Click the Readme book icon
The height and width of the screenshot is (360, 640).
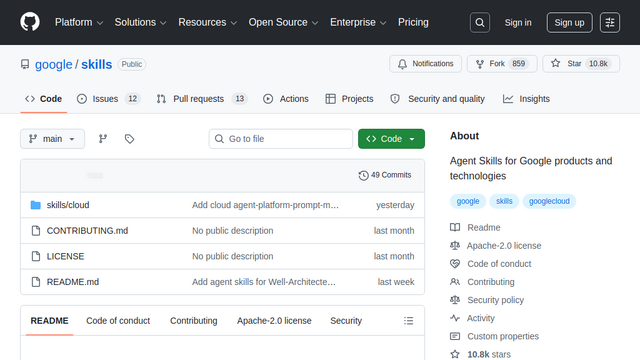click(x=455, y=227)
